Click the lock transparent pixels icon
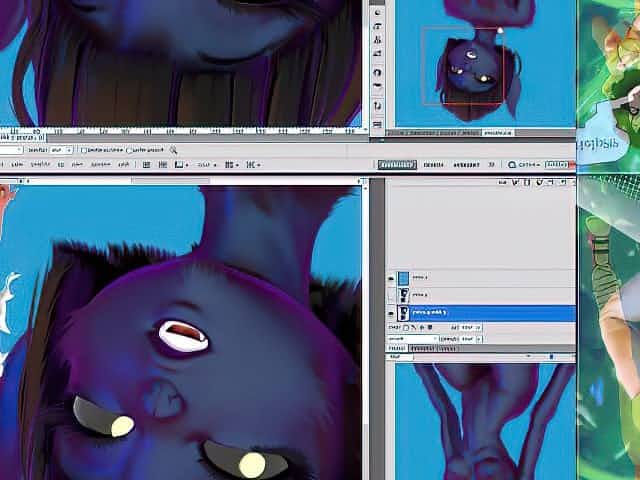This screenshot has width=640, height=480. click(406, 327)
